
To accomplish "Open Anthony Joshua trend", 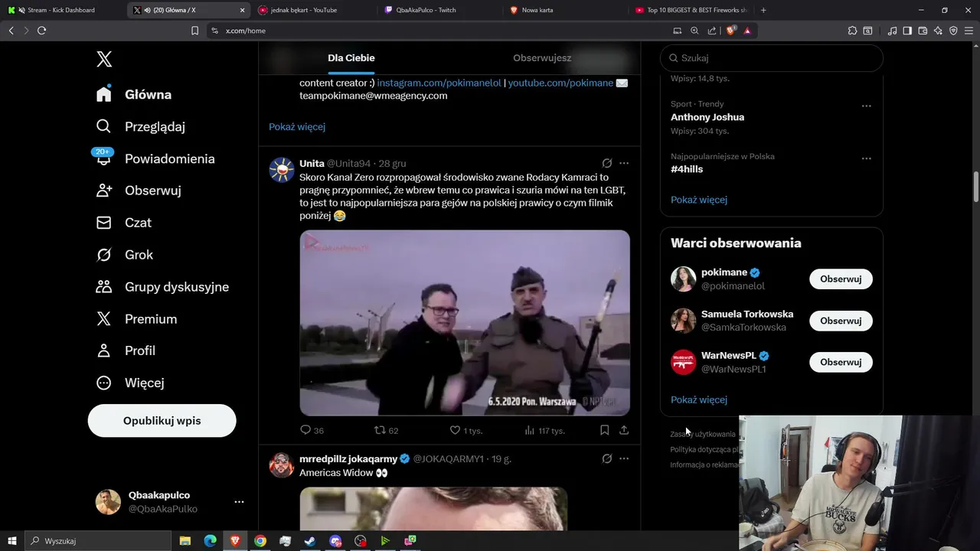I will (707, 117).
